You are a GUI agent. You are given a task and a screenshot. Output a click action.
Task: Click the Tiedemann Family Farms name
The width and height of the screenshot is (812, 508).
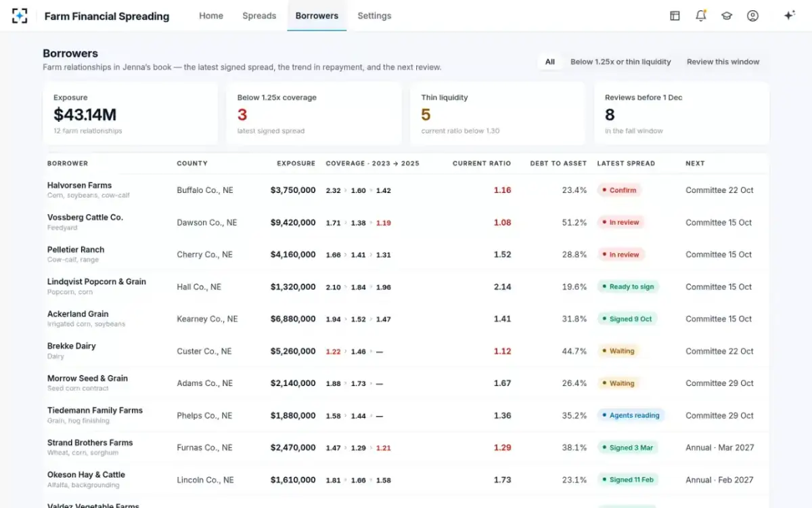[x=95, y=410]
